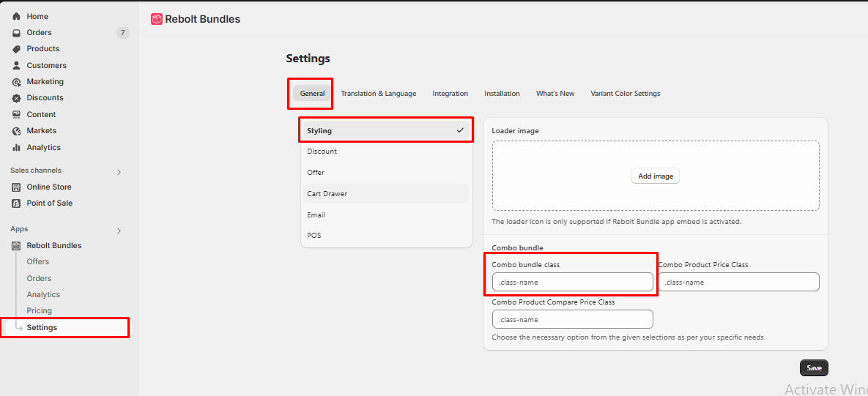Click the Point of Sale label

49,203
